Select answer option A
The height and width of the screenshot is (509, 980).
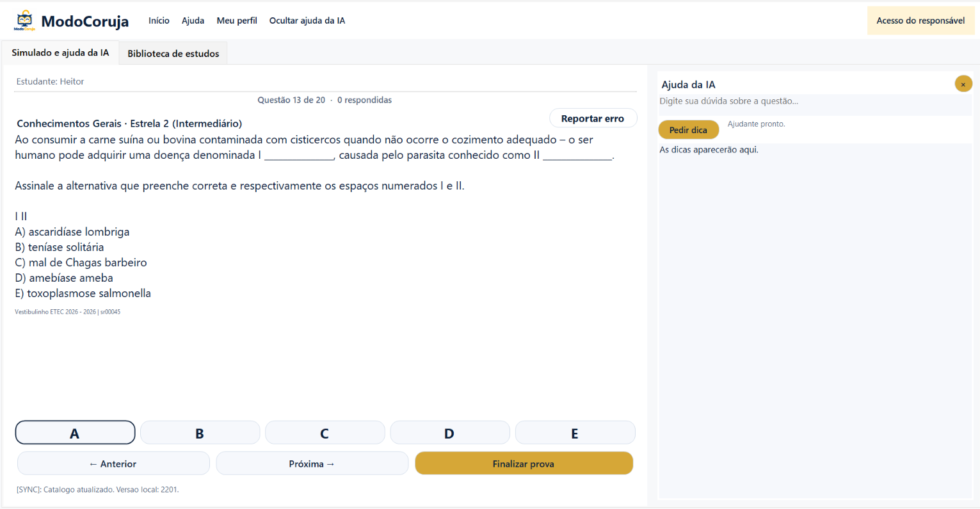[x=75, y=433]
